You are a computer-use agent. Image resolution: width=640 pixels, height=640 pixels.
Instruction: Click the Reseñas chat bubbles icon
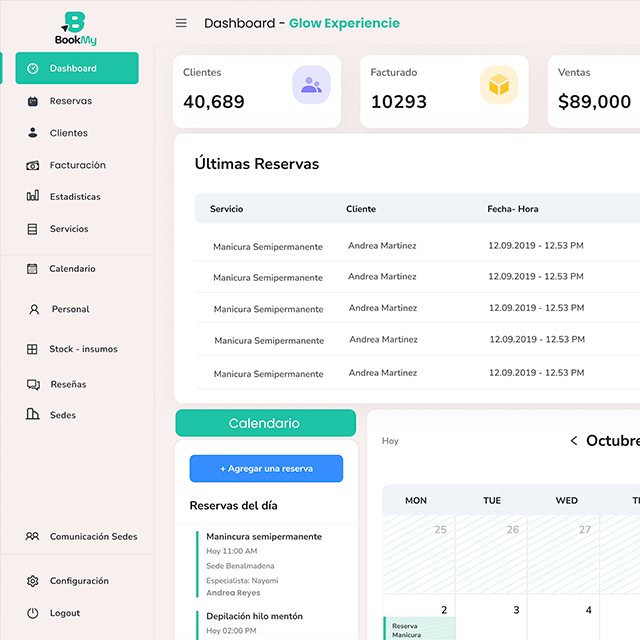(33, 384)
